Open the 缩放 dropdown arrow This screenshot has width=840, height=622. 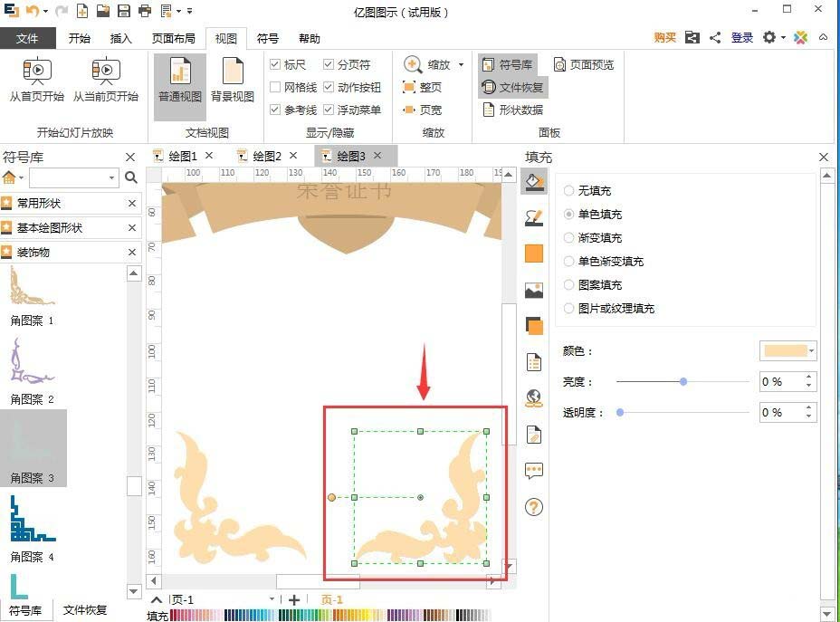click(x=460, y=64)
